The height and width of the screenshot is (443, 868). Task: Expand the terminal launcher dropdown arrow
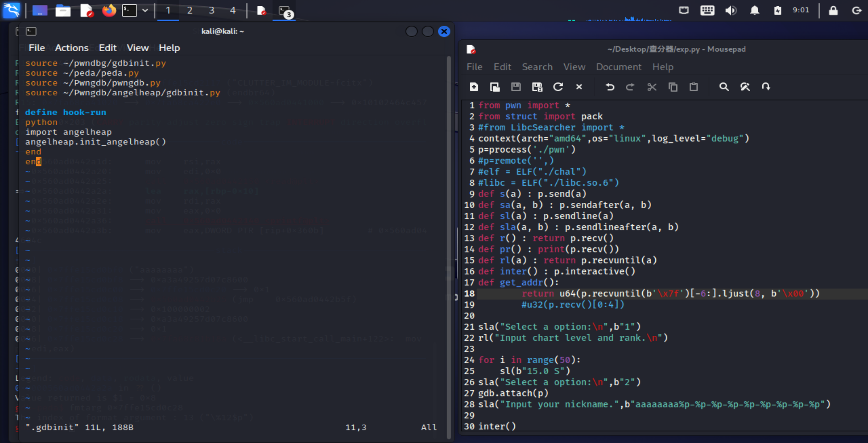(145, 10)
